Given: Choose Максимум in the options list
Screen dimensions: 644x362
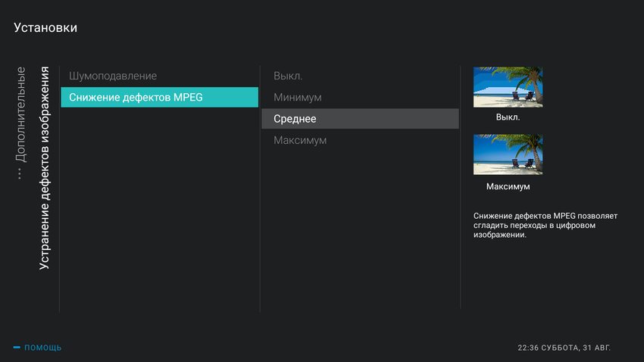Looking at the screenshot, I should [x=300, y=140].
